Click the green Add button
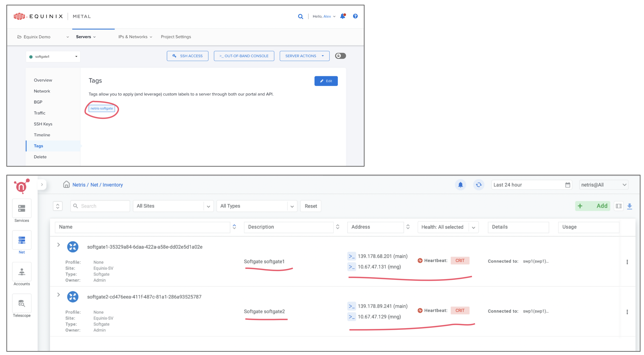Screen dimensions: 644x355 (592, 206)
